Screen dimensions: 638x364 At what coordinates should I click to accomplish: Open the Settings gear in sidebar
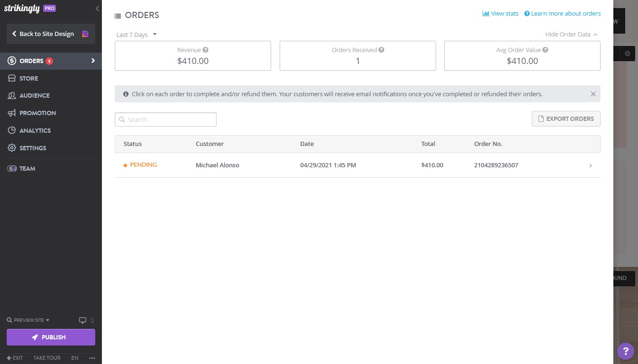12,148
